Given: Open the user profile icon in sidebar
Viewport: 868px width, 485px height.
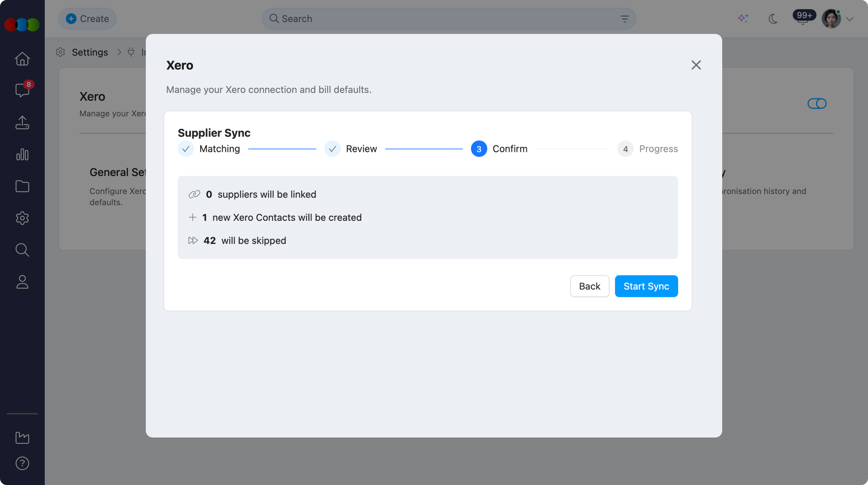Looking at the screenshot, I should [x=22, y=282].
